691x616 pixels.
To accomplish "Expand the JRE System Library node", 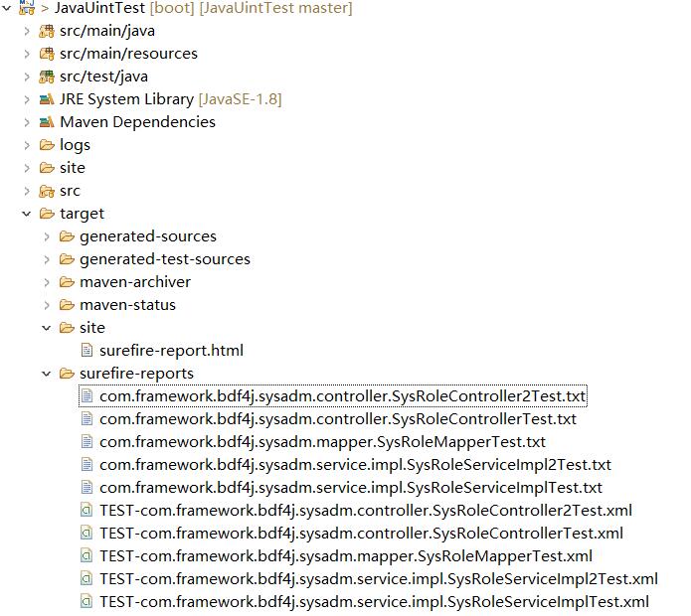I will (27, 99).
